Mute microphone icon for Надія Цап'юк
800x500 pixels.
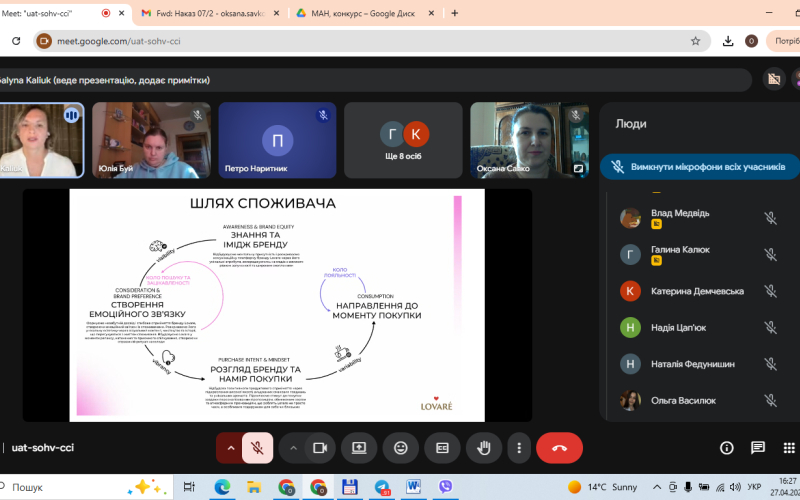pos(770,328)
